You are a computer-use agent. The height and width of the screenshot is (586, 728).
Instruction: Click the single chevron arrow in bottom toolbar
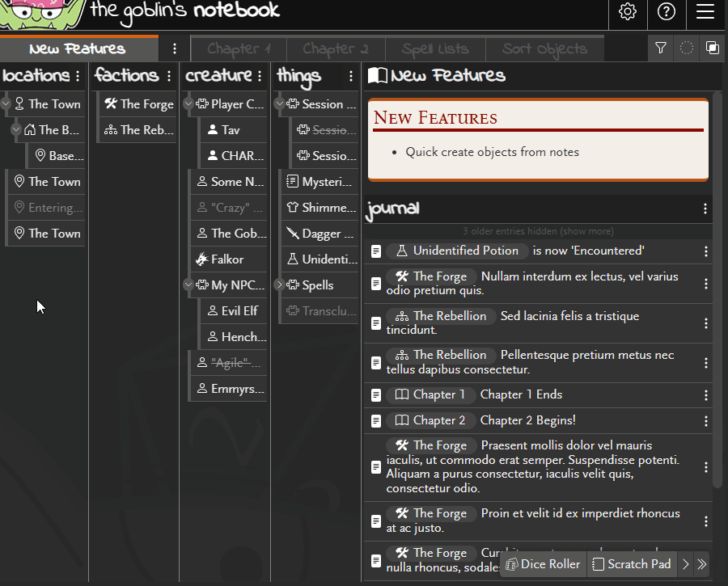[x=686, y=564]
